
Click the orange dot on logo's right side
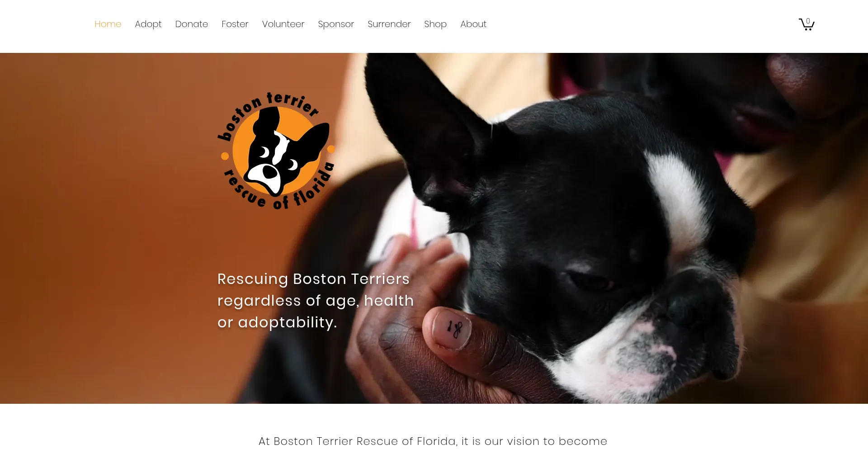point(331,149)
